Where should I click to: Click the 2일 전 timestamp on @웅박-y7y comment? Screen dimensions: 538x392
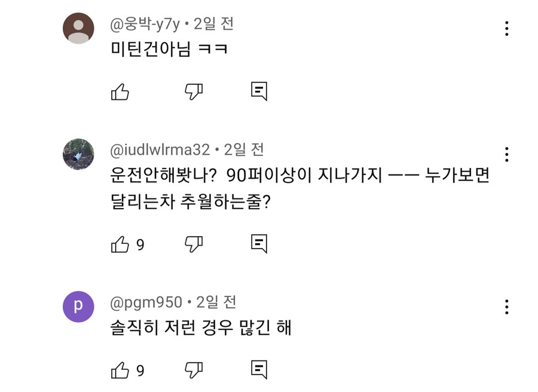click(214, 24)
